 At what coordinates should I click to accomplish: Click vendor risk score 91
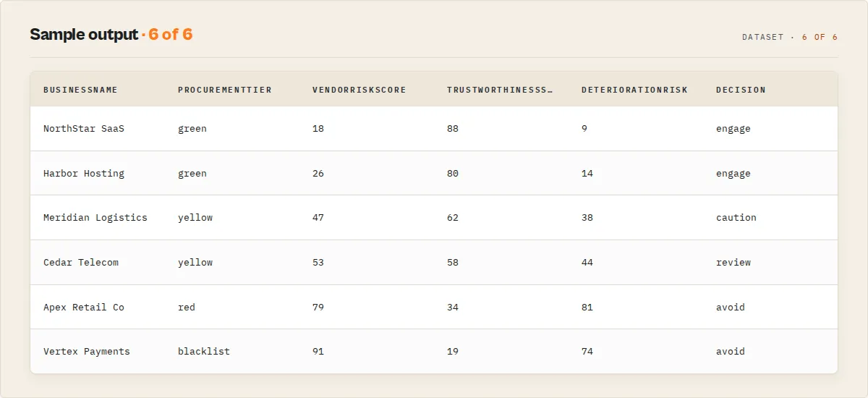point(318,352)
